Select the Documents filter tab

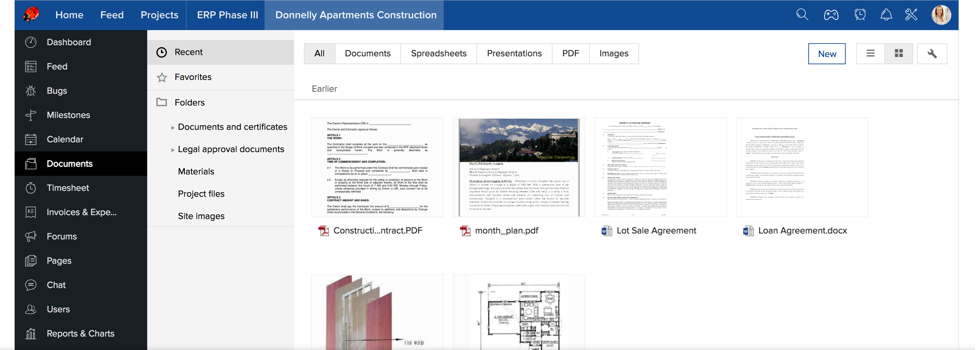[367, 54]
